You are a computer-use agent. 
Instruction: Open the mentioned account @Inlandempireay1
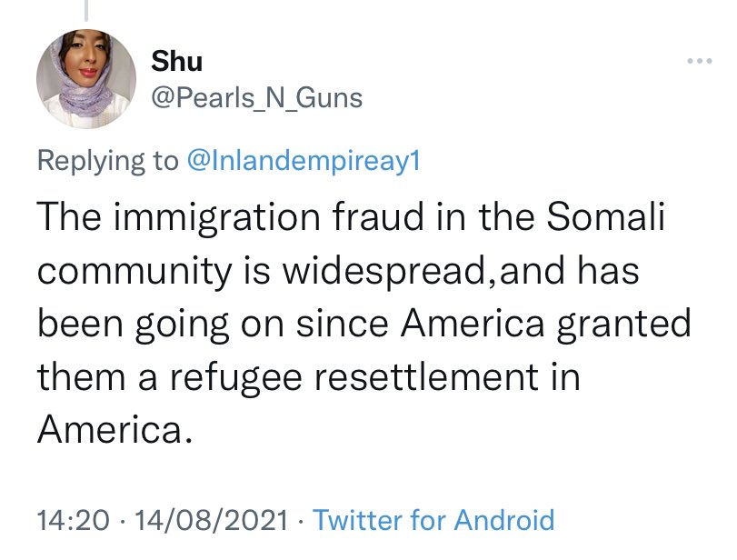click(x=304, y=160)
